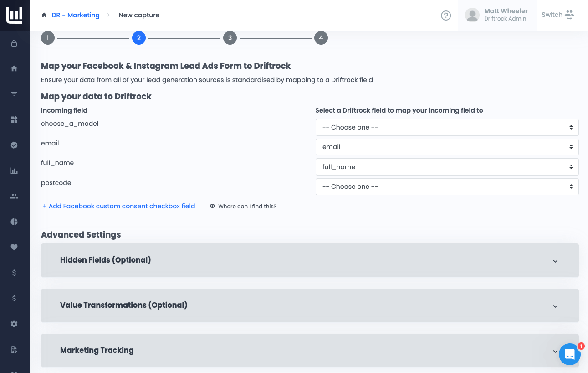The width and height of the screenshot is (588, 373).
Task: Change the email field mapping dropdown
Action: pyautogui.click(x=447, y=147)
